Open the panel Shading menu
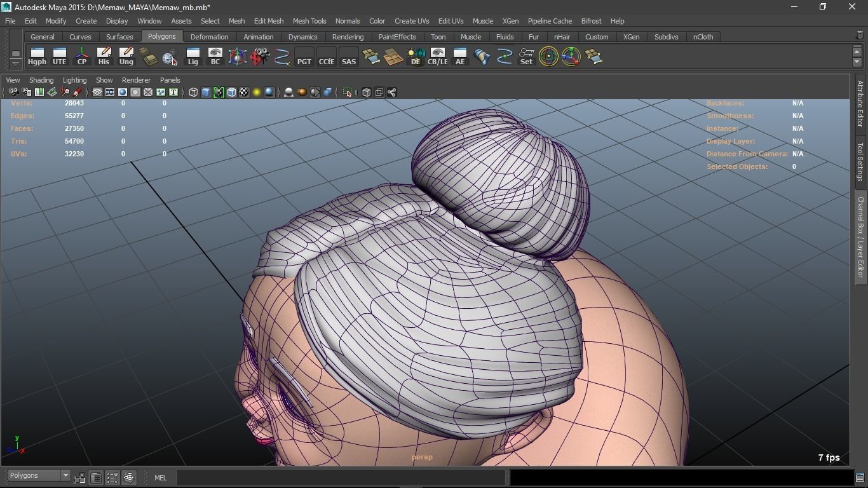This screenshot has height=488, width=868. pos(41,80)
